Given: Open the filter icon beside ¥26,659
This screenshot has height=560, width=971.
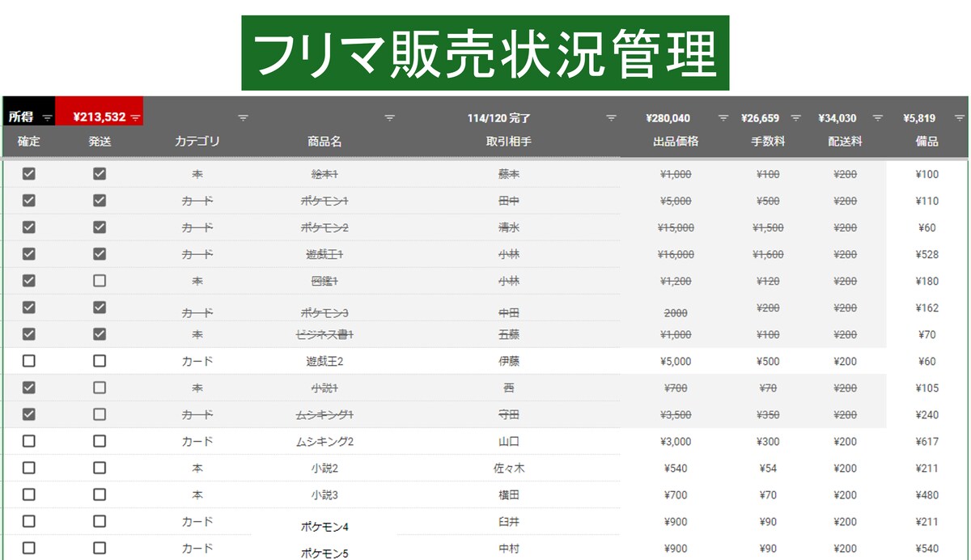Looking at the screenshot, I should pos(795,118).
